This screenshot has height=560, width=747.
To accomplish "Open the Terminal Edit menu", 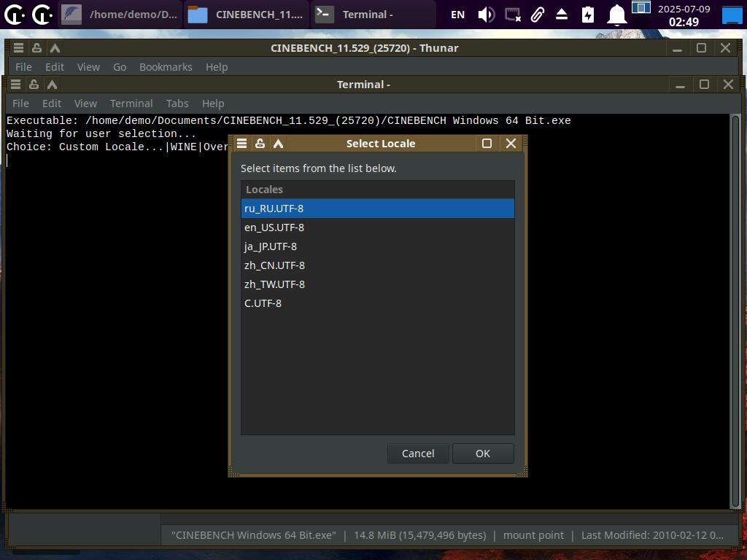I will click(52, 104).
